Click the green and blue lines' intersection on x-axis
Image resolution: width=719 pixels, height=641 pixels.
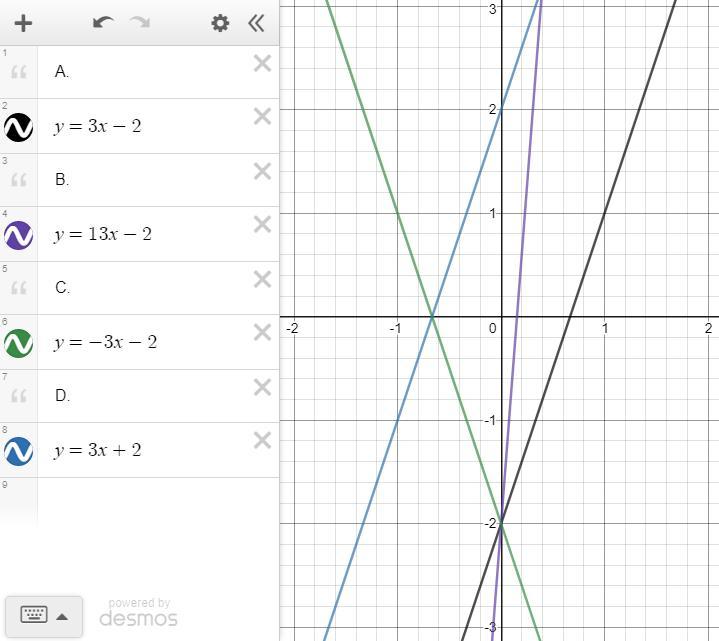(x=432, y=316)
